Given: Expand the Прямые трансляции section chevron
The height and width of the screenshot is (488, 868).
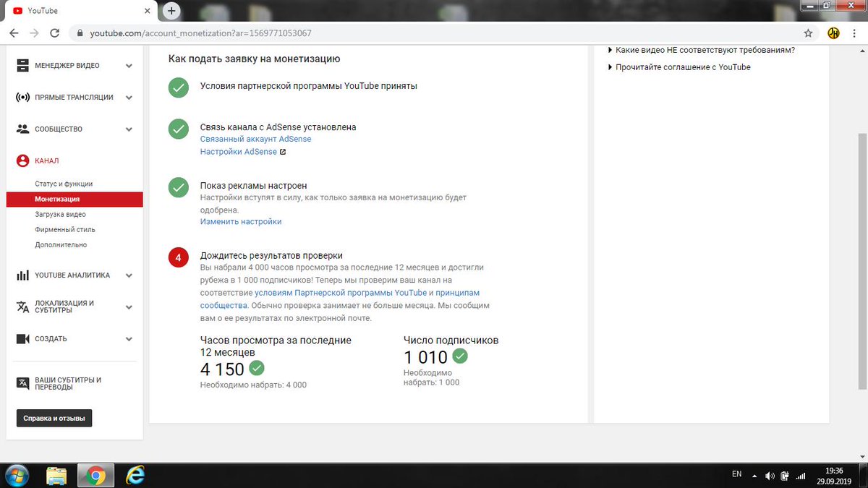Looking at the screenshot, I should tap(129, 98).
